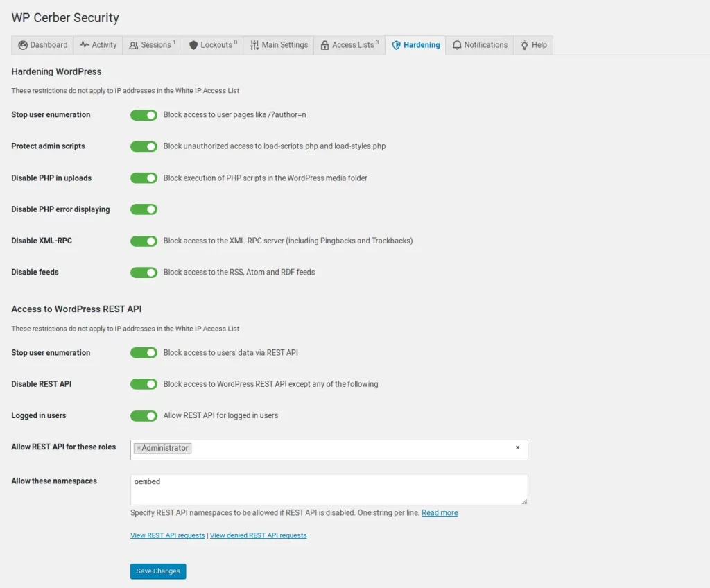Click the Main Settings sliders icon
Screen dimensions: 710x588
click(x=254, y=45)
